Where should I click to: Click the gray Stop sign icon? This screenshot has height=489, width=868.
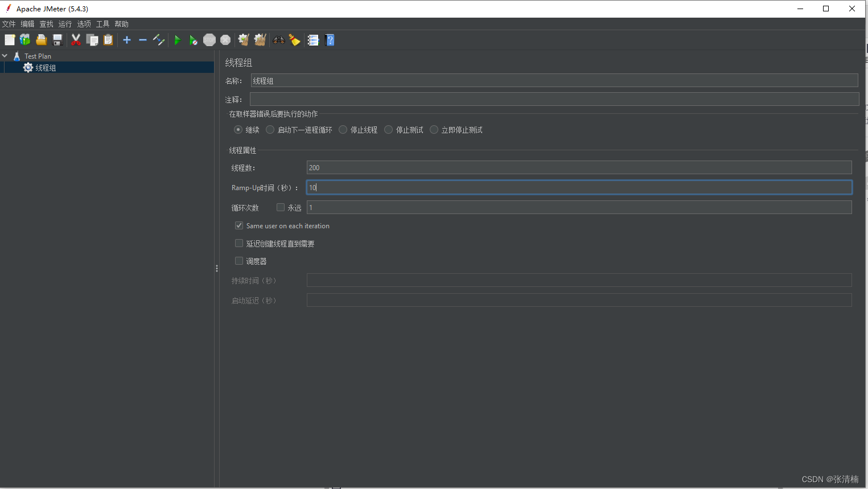click(209, 40)
